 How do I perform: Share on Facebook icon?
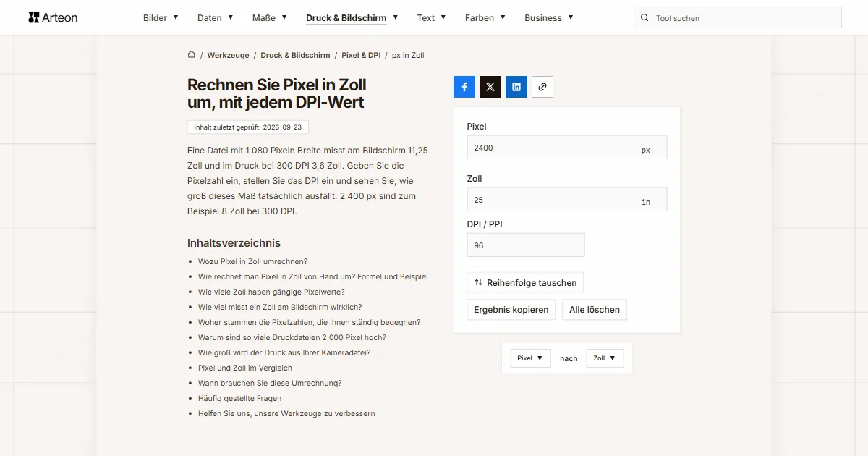pos(464,87)
